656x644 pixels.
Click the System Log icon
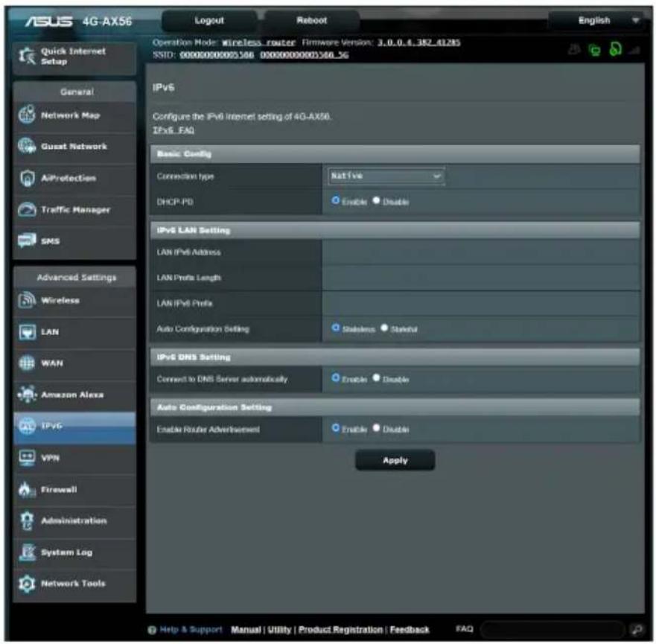[28, 552]
